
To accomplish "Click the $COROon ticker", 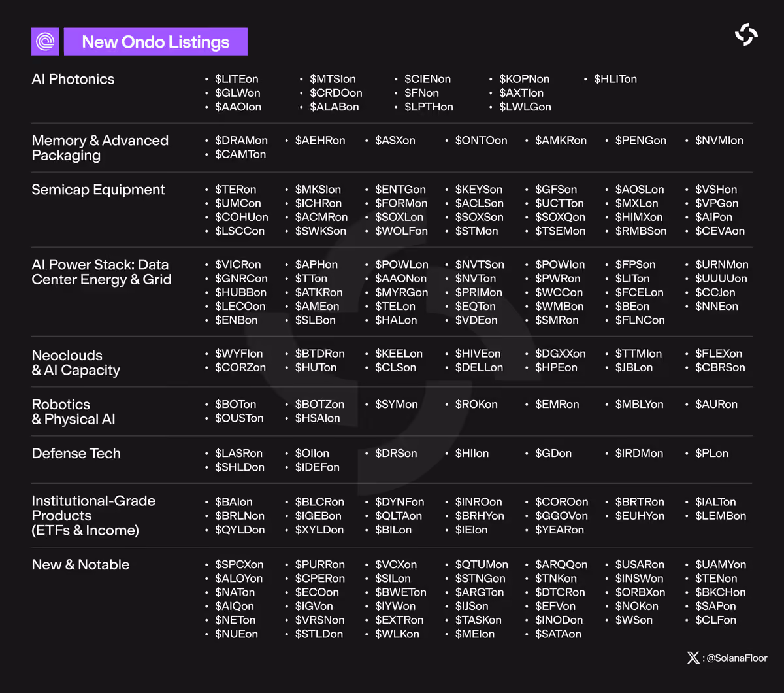I will [x=562, y=502].
